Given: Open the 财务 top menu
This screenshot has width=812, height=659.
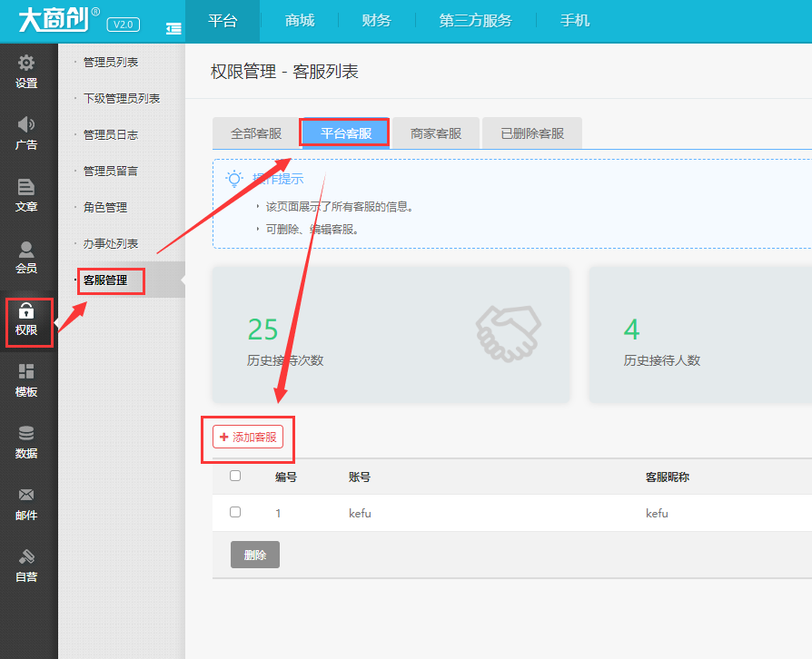Looking at the screenshot, I should [377, 21].
